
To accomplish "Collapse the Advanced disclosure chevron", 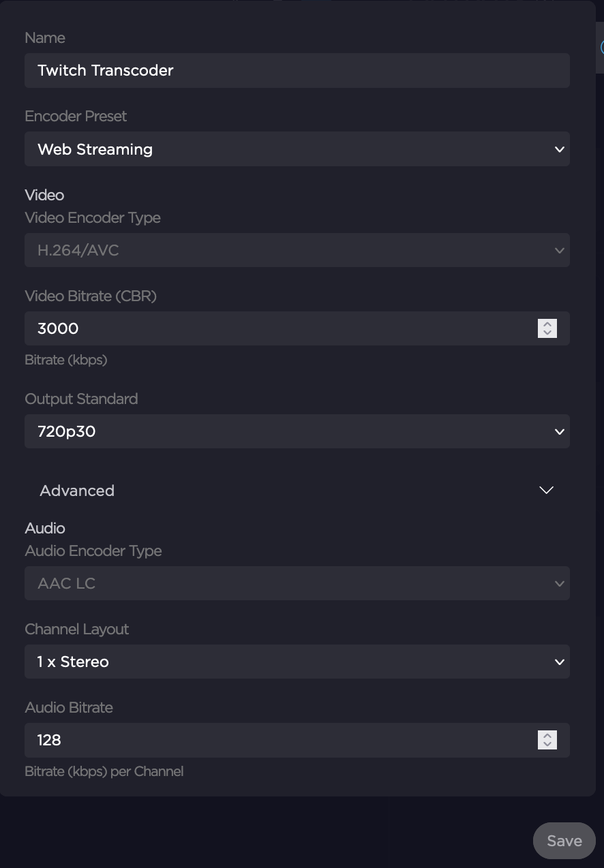I will [x=545, y=490].
